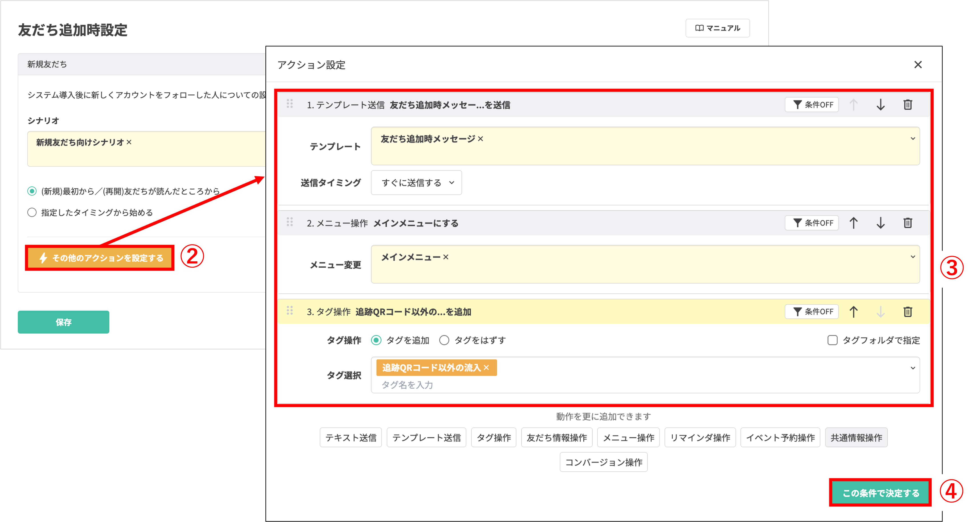The width and height of the screenshot is (980, 522).
Task: Toggle 条件OFF filter on the tag action
Action: [x=812, y=312]
